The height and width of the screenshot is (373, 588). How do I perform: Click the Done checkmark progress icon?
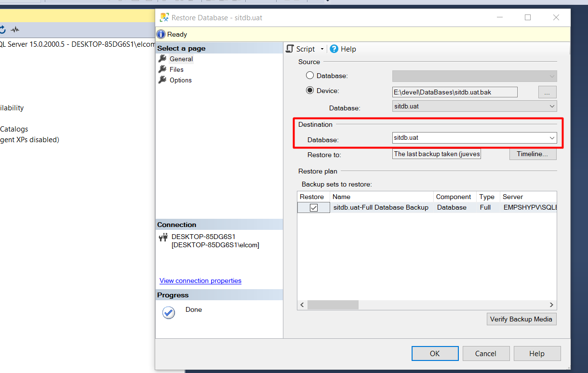point(168,313)
